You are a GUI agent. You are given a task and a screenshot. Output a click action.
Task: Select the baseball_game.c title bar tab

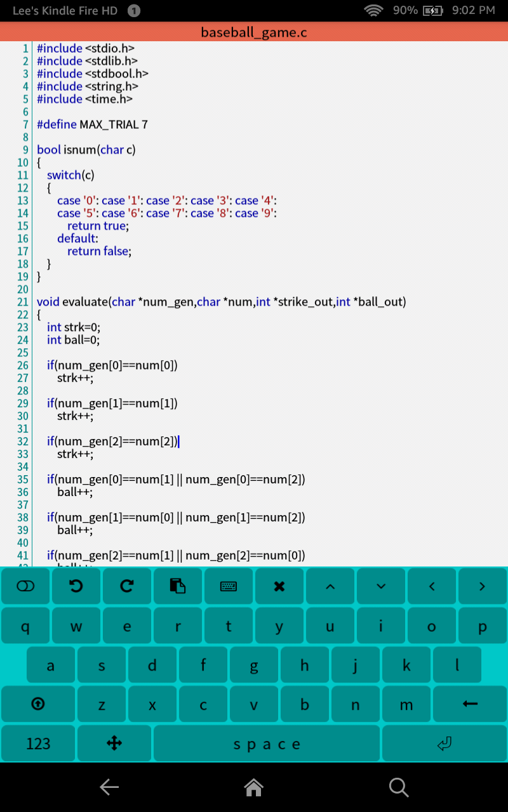pyautogui.click(x=254, y=32)
